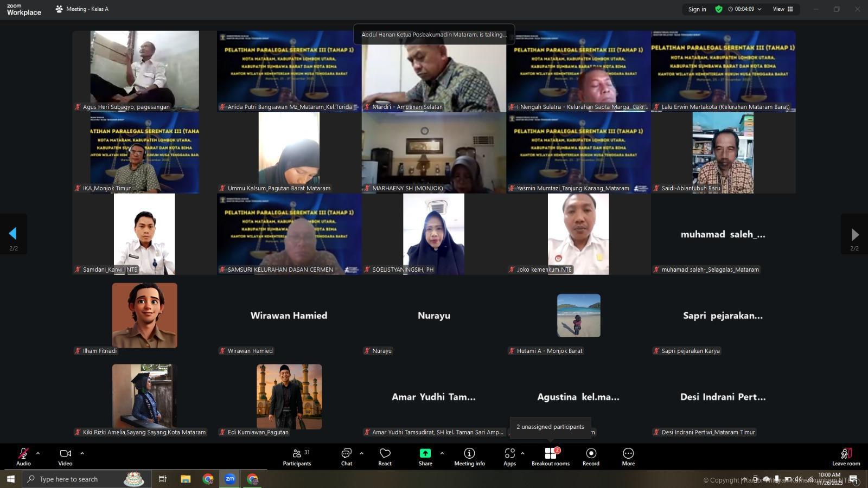Open the Chat panel
Screen dimensions: 868x488
(346, 457)
